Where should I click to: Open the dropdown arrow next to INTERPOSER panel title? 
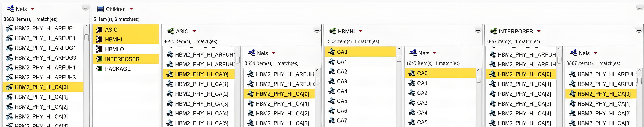point(539,31)
